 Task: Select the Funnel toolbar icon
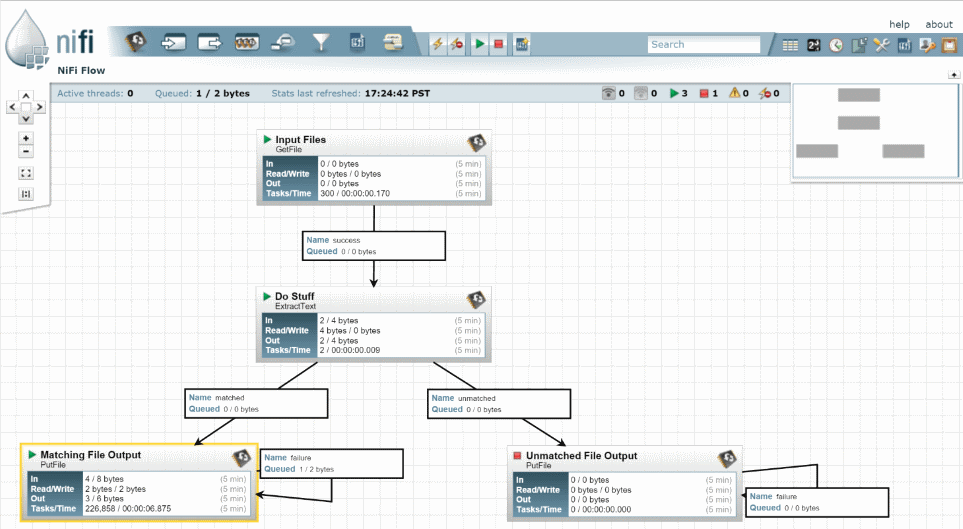tap(321, 42)
